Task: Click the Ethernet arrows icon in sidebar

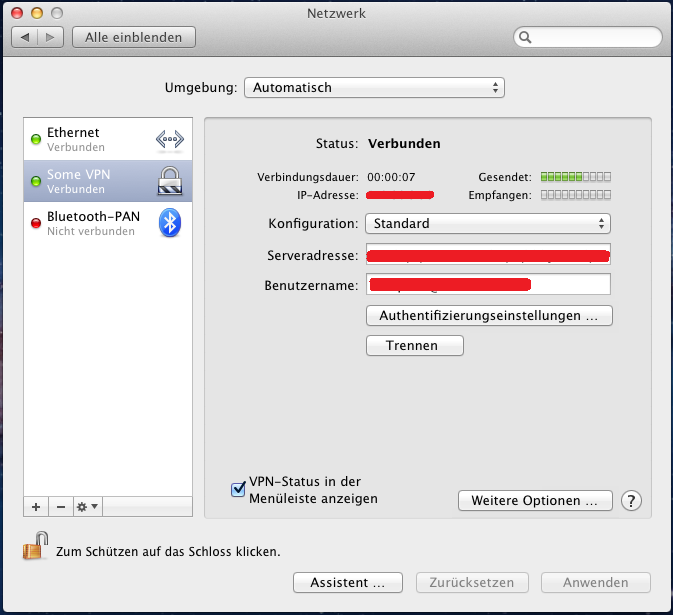Action: [170, 140]
